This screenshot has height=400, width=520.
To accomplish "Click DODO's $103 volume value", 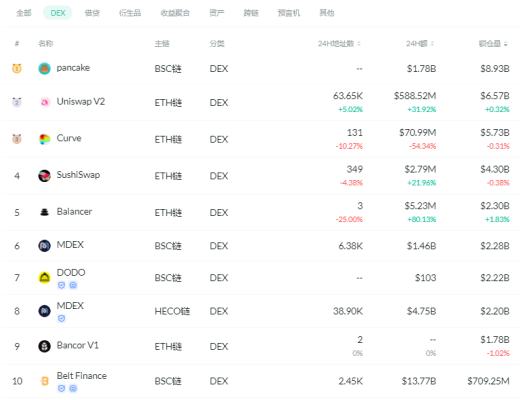I will (x=425, y=278).
